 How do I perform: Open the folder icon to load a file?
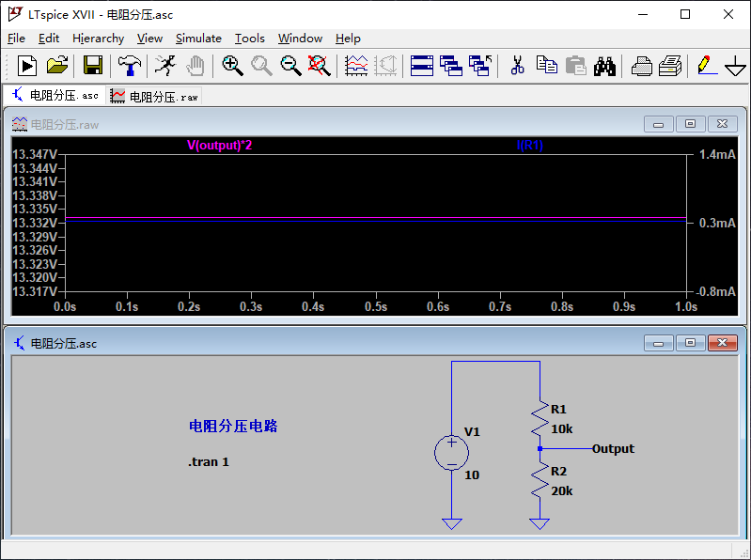coord(57,65)
